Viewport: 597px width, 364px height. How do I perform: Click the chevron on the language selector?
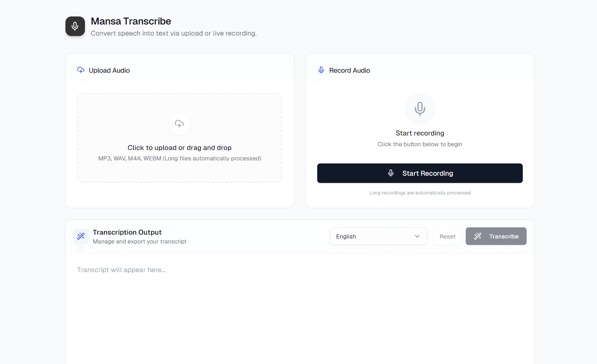(x=417, y=236)
